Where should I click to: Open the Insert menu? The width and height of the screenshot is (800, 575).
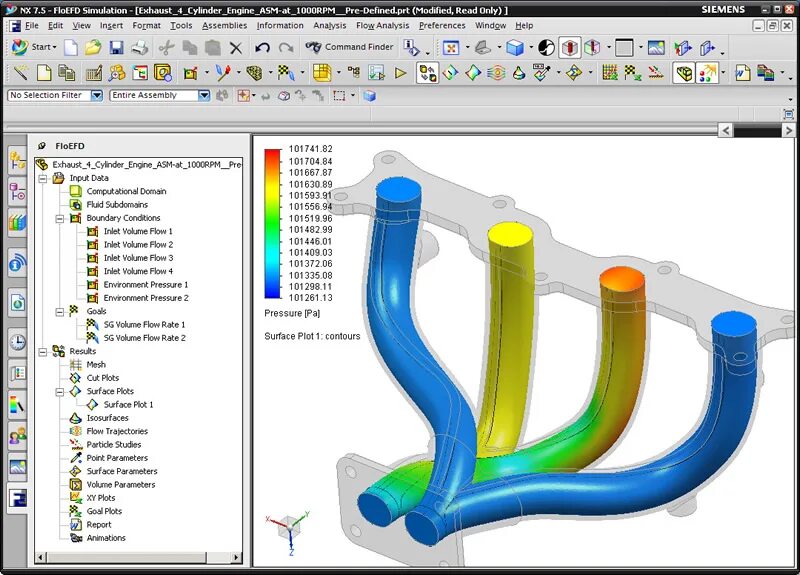[x=111, y=25]
